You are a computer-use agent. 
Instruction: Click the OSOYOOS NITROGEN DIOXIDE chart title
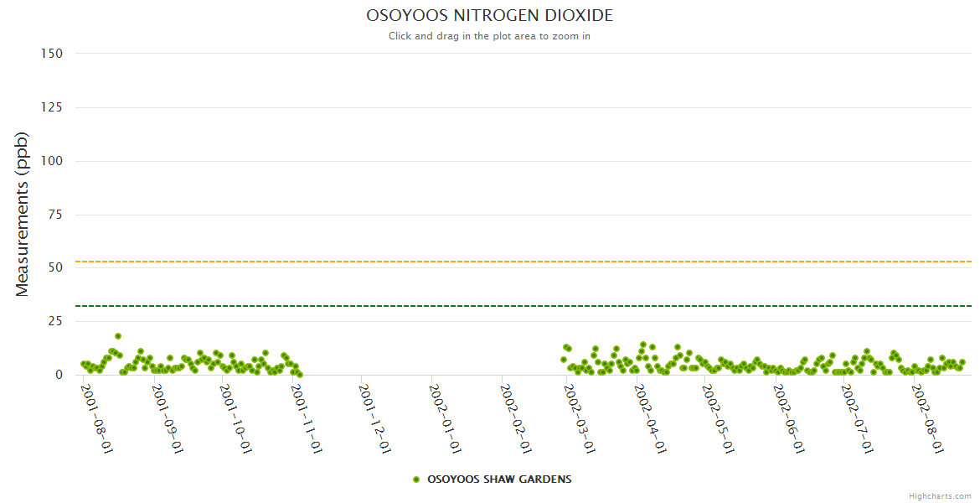tap(489, 16)
